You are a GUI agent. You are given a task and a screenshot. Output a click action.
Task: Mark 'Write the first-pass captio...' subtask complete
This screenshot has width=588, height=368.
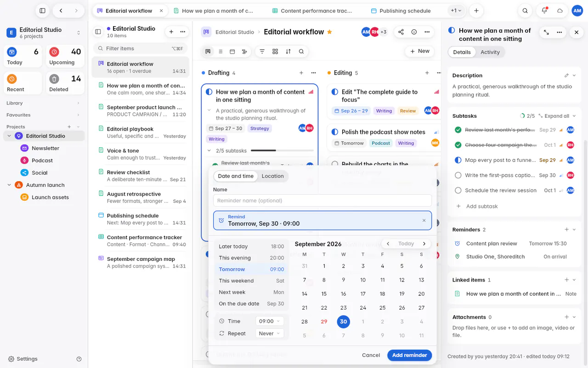[458, 175]
